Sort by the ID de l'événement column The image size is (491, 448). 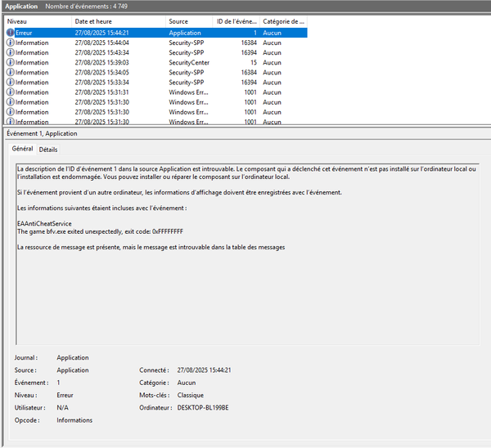click(235, 20)
